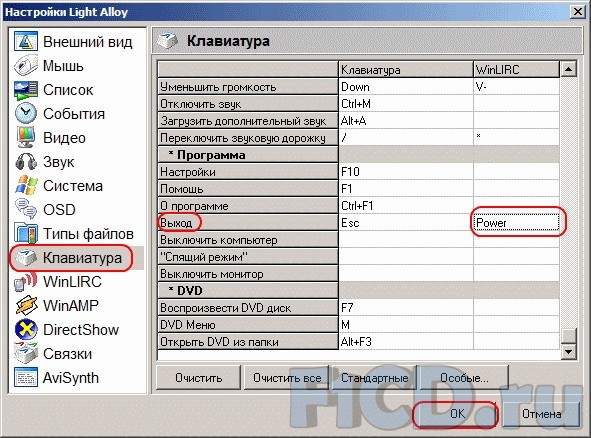591x438 pixels.
Task: Open the Особые... button dialog
Action: click(464, 377)
